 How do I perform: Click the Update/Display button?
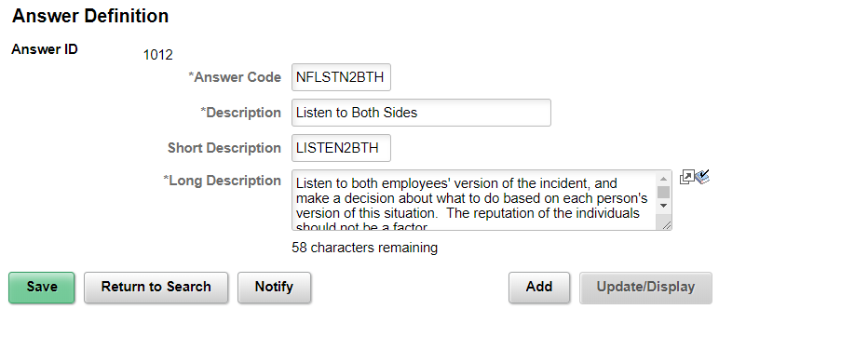645,288
